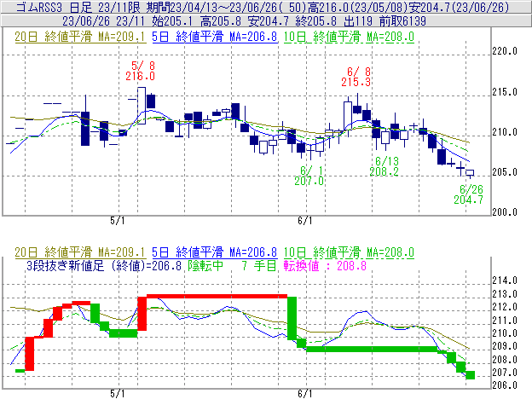This screenshot has height=405, width=532.
Task: Click the long green bar at 209.0 level
Action: coord(372,349)
